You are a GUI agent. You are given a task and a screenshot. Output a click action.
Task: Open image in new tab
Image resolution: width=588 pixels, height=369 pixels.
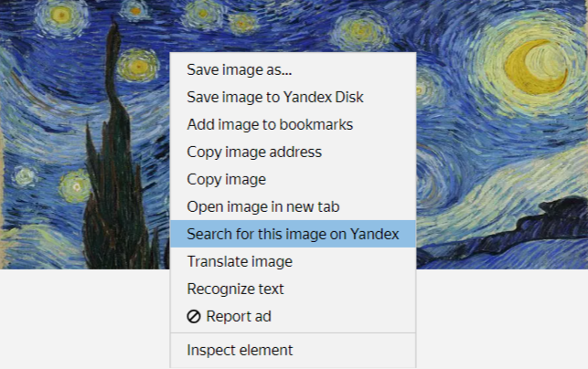click(263, 206)
